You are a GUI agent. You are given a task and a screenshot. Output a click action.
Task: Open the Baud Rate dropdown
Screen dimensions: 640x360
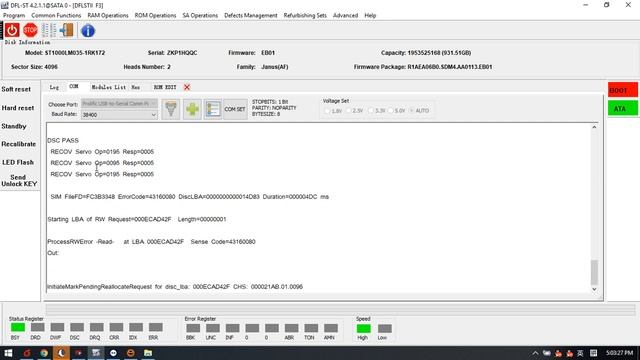pos(119,115)
